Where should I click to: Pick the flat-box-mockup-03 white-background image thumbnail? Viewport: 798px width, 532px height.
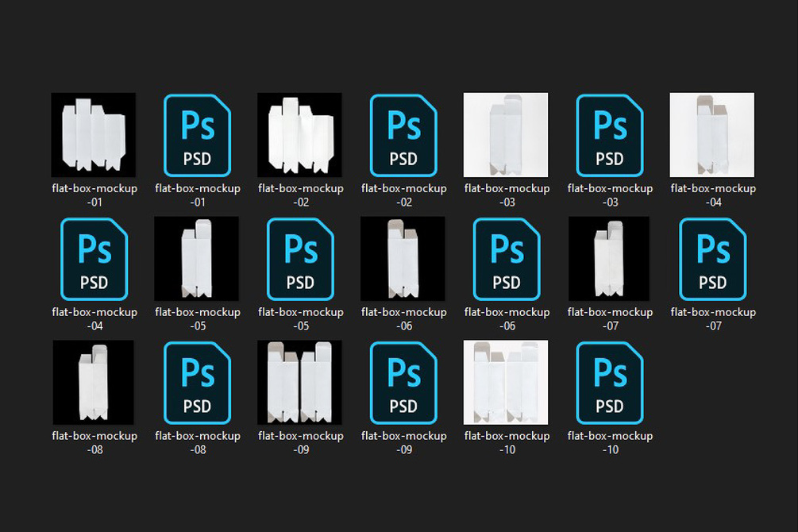[x=506, y=135]
